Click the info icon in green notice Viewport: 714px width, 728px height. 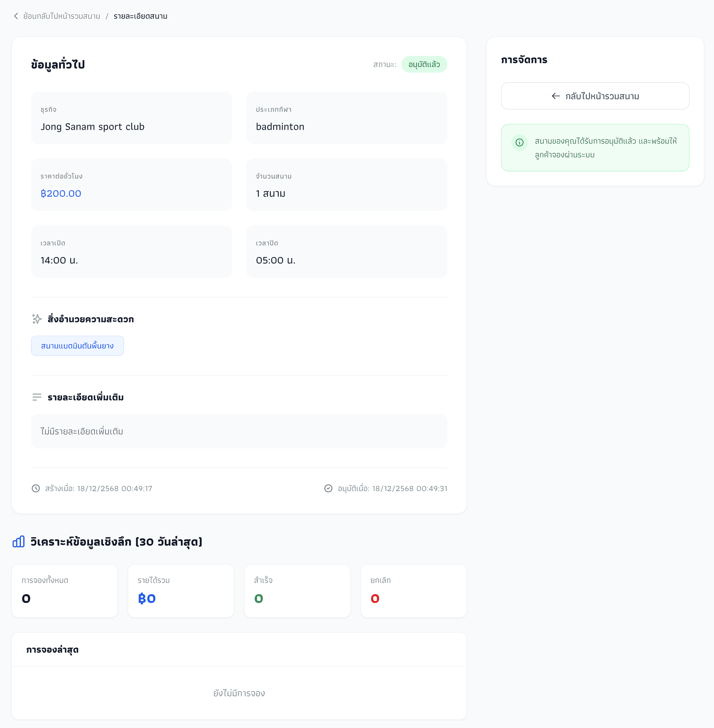pos(520,142)
